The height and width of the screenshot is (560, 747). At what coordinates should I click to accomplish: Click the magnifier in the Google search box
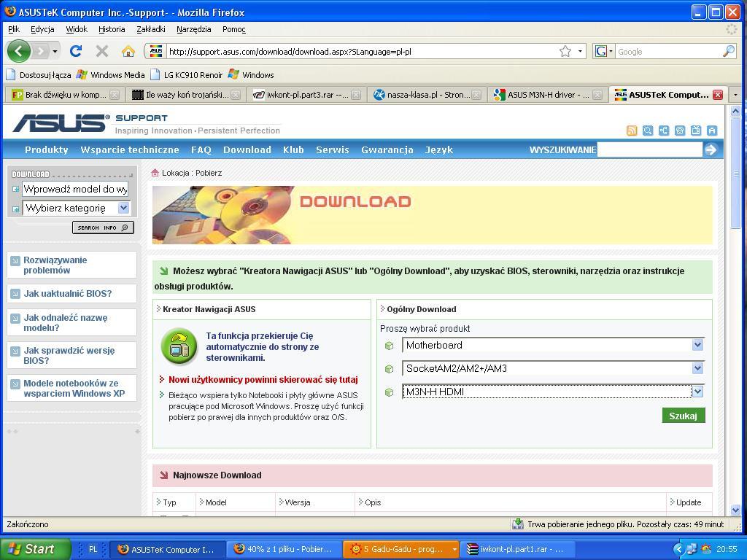[729, 52]
